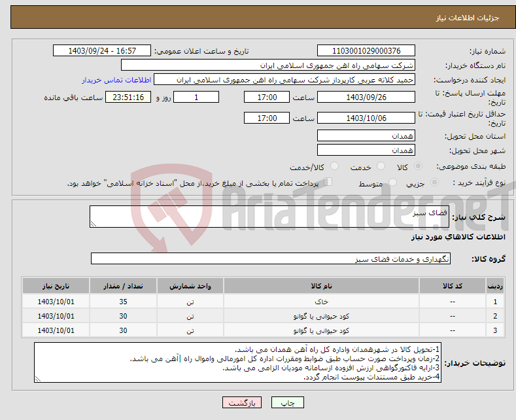This screenshot has width=516, height=420.
Task: Click the response deadline date 1403/09/26
Action: pyautogui.click(x=366, y=97)
